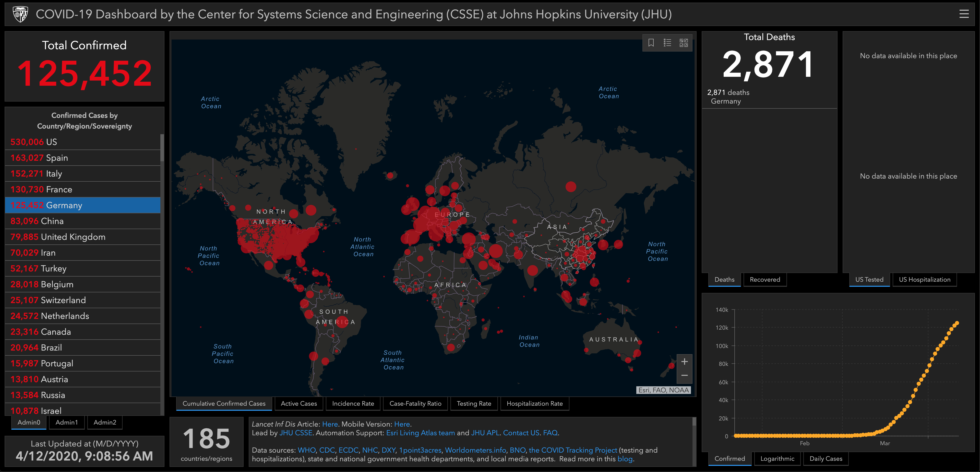The image size is (980, 472).
Task: Select the Deaths tab
Action: (724, 280)
